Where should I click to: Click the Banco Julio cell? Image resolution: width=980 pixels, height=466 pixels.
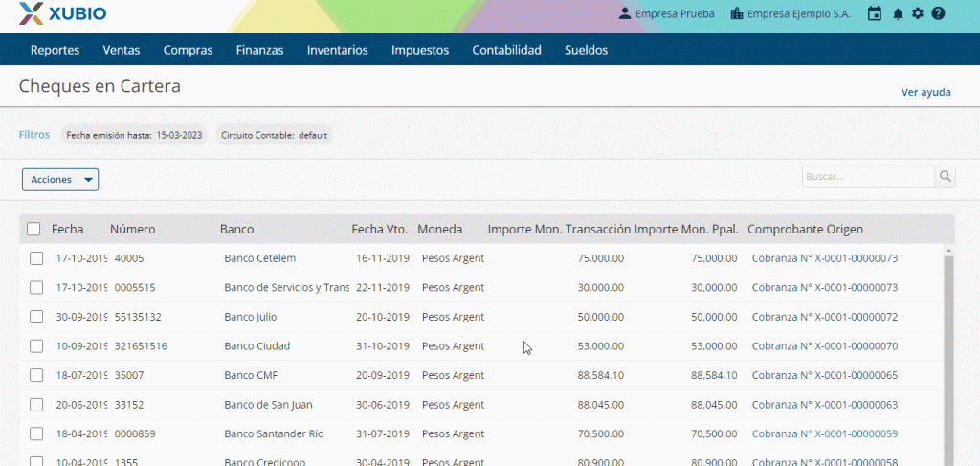point(251,317)
